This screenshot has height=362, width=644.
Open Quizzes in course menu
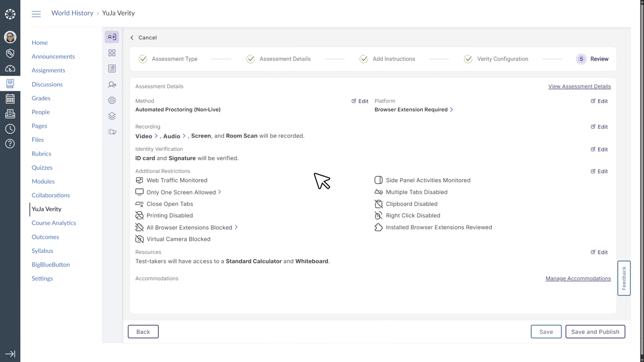[x=42, y=167]
